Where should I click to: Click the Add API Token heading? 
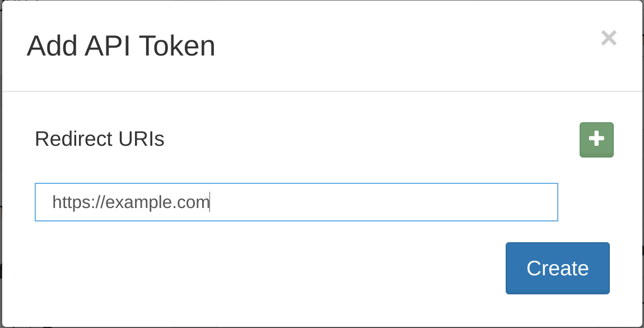pos(121,46)
